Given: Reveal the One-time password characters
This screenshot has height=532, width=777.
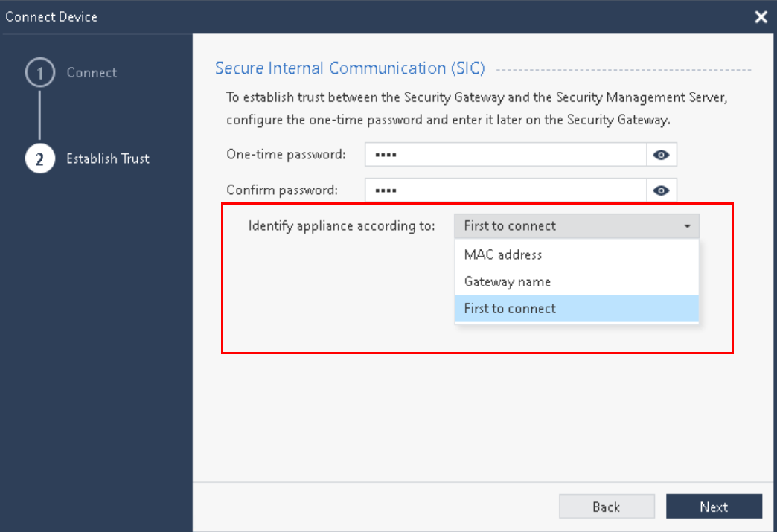Looking at the screenshot, I should click(661, 155).
